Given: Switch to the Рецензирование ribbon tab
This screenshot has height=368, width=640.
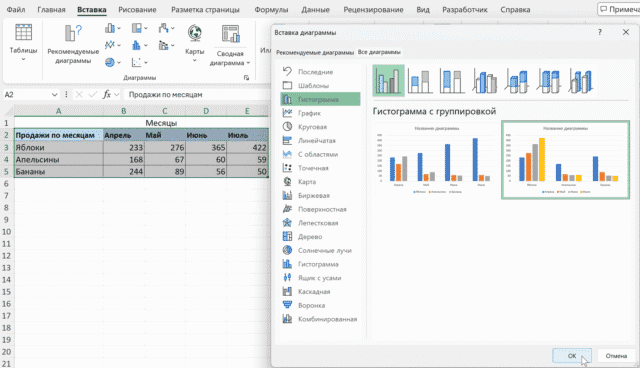Looking at the screenshot, I should [x=373, y=9].
